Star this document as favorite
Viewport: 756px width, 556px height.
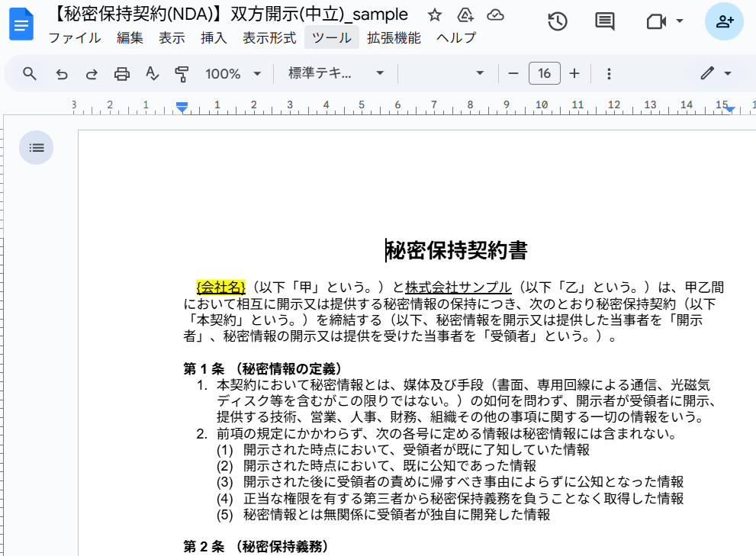pyautogui.click(x=435, y=14)
